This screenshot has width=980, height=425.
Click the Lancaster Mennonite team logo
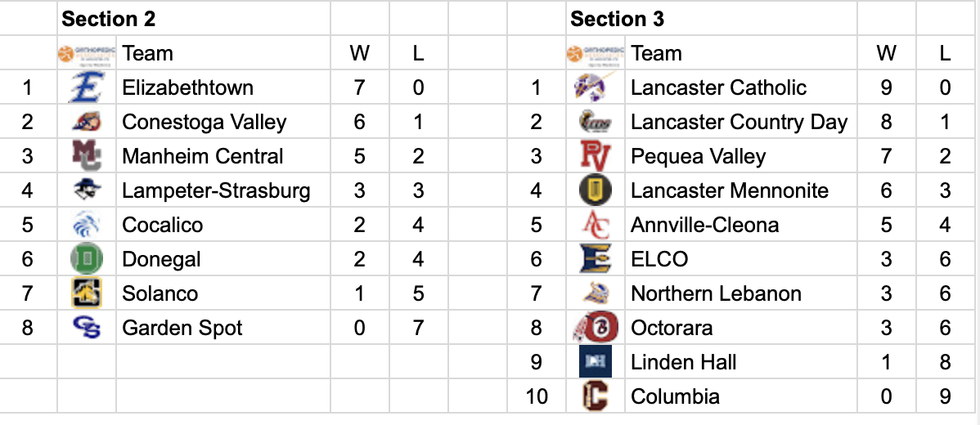pyautogui.click(x=595, y=190)
